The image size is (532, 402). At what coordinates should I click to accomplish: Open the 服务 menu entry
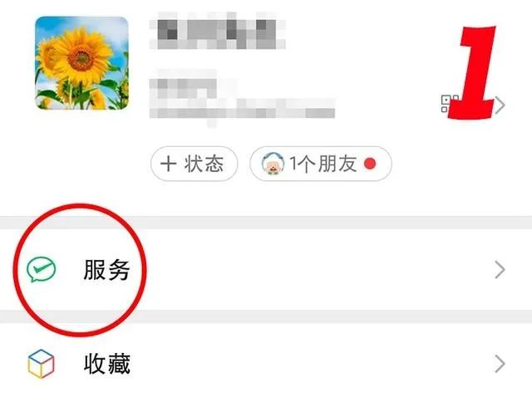266,270
